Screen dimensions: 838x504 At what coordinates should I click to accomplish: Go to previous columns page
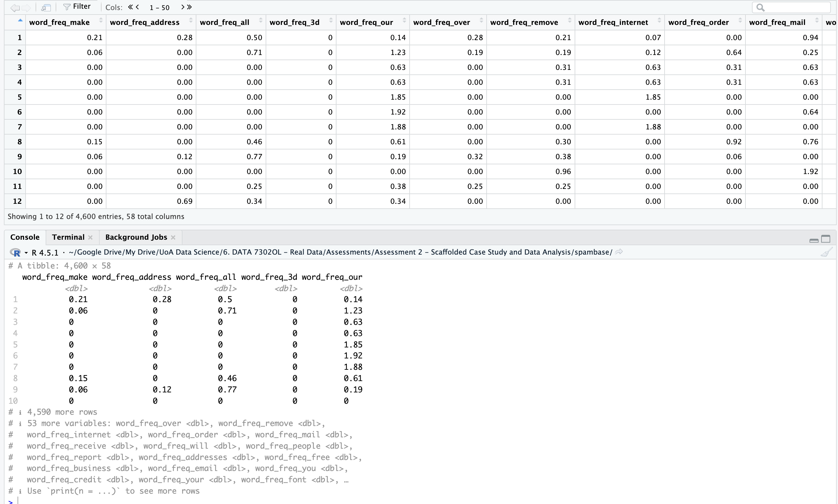click(x=138, y=7)
